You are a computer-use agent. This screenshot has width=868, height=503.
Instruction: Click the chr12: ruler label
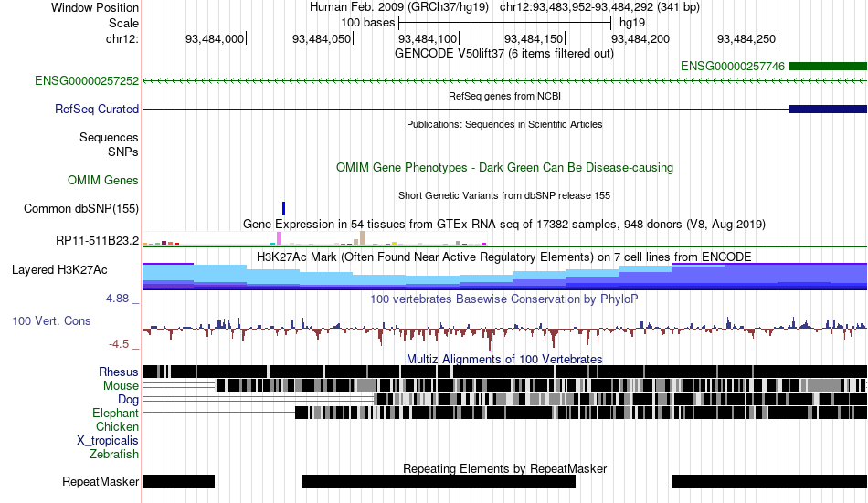(x=122, y=38)
